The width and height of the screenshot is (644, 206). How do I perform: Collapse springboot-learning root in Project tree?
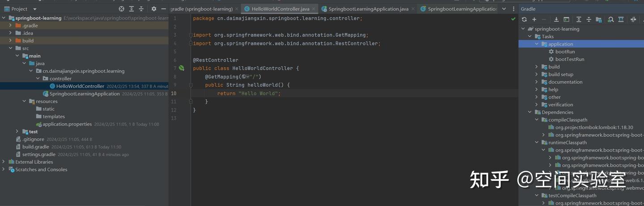(x=4, y=18)
